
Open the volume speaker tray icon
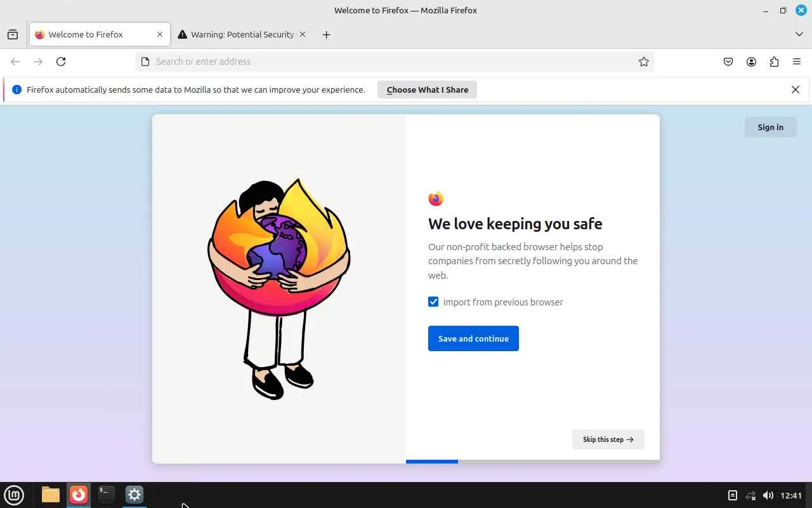[768, 495]
